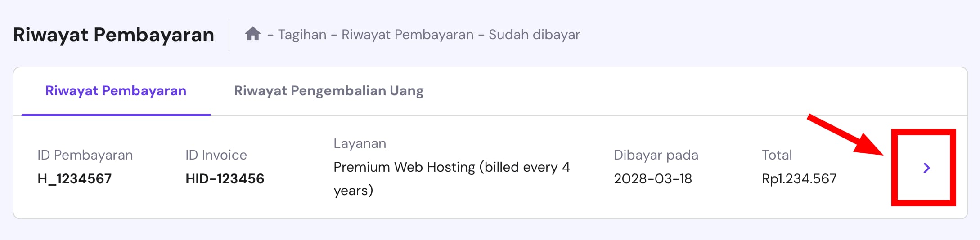Expand payment row with chevron arrow
This screenshot has width=980, height=240.
click(926, 168)
